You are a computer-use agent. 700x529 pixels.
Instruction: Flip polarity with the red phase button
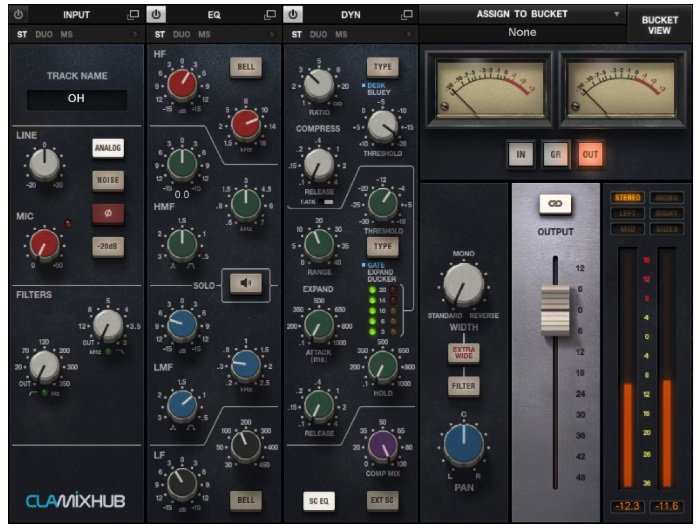click(107, 213)
